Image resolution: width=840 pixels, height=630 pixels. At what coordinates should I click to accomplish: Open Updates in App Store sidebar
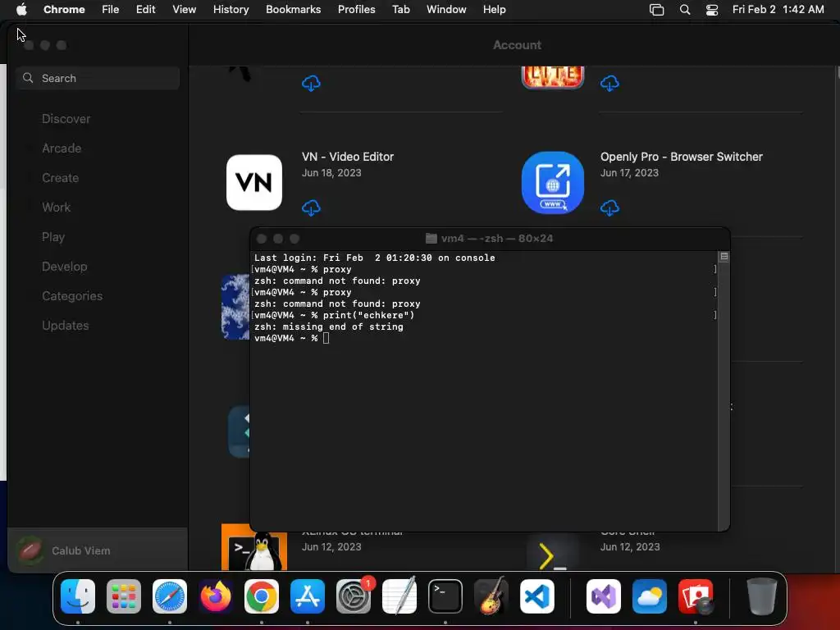coord(66,325)
